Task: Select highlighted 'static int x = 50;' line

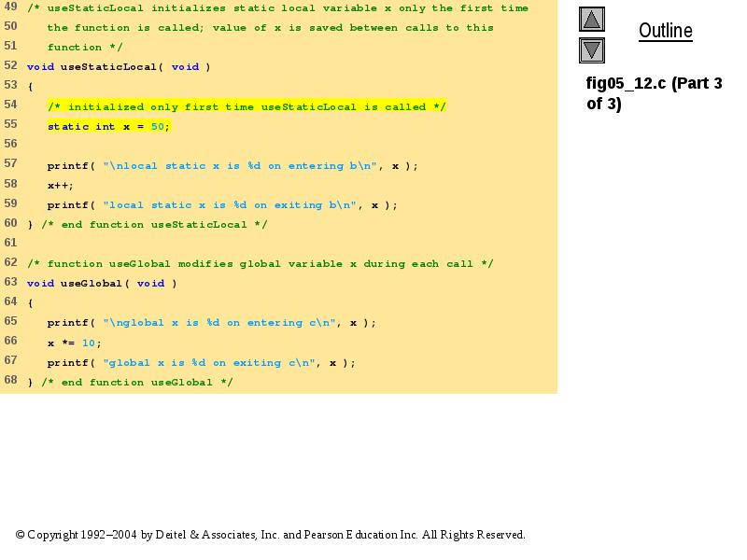Action: 108,126
